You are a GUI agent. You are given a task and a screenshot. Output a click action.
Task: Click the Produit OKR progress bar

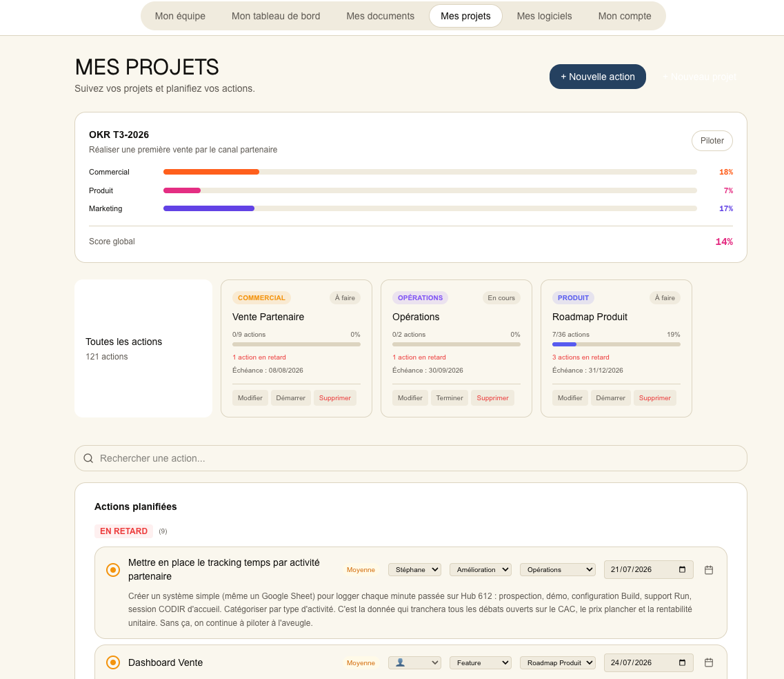click(x=430, y=190)
